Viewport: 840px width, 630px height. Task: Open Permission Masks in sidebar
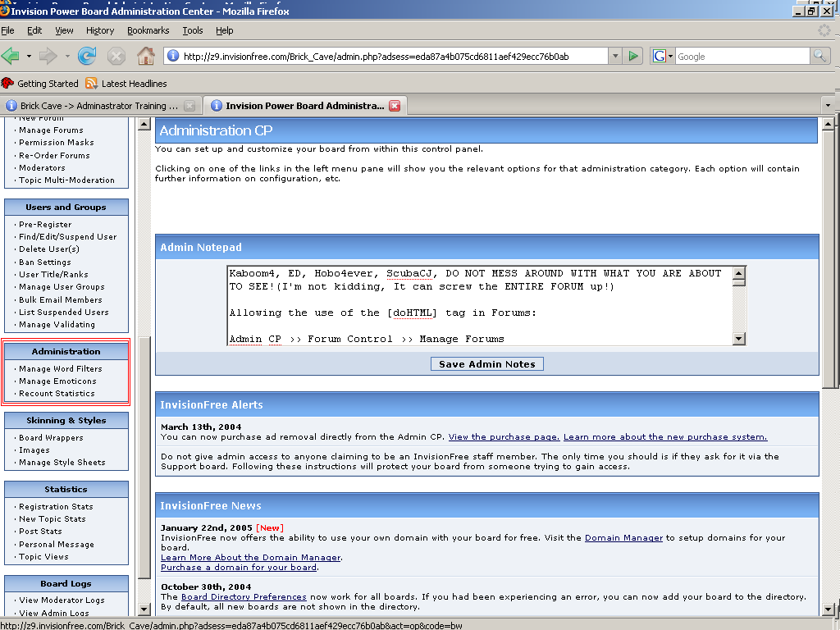click(x=57, y=143)
